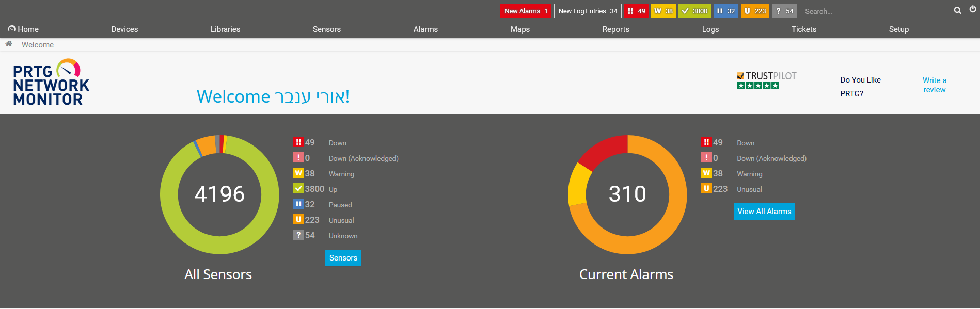Click the search magnifier icon
This screenshot has width=980, height=309.
[957, 10]
